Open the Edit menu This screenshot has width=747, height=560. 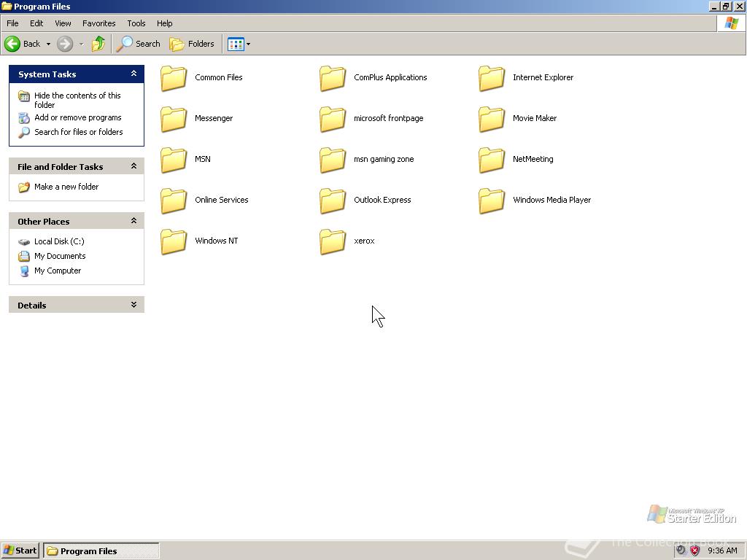[x=36, y=23]
